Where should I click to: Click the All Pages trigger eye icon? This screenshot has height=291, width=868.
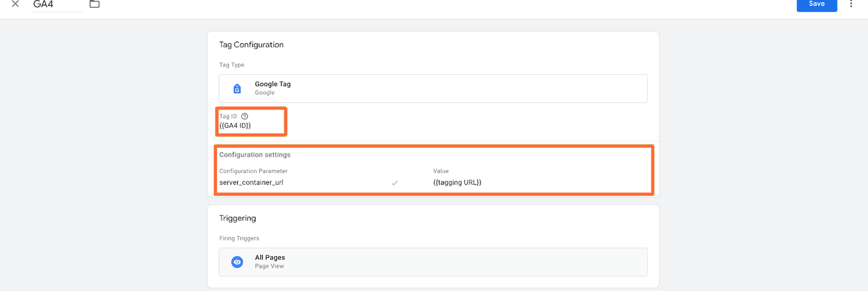click(237, 262)
